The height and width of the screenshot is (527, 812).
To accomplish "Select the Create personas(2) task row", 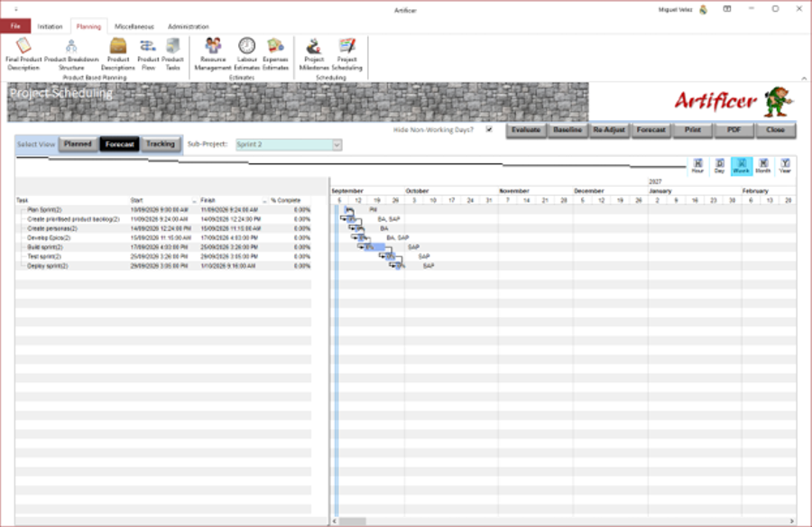I will tap(163, 228).
